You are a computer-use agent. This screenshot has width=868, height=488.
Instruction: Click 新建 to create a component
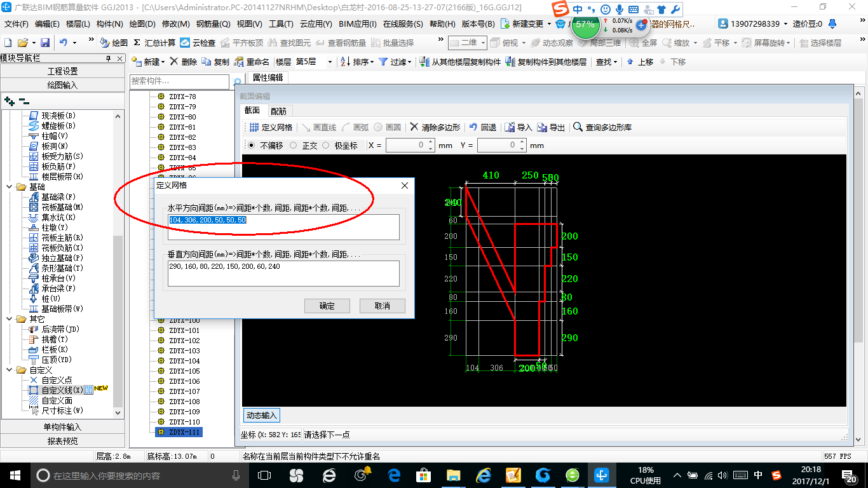147,62
